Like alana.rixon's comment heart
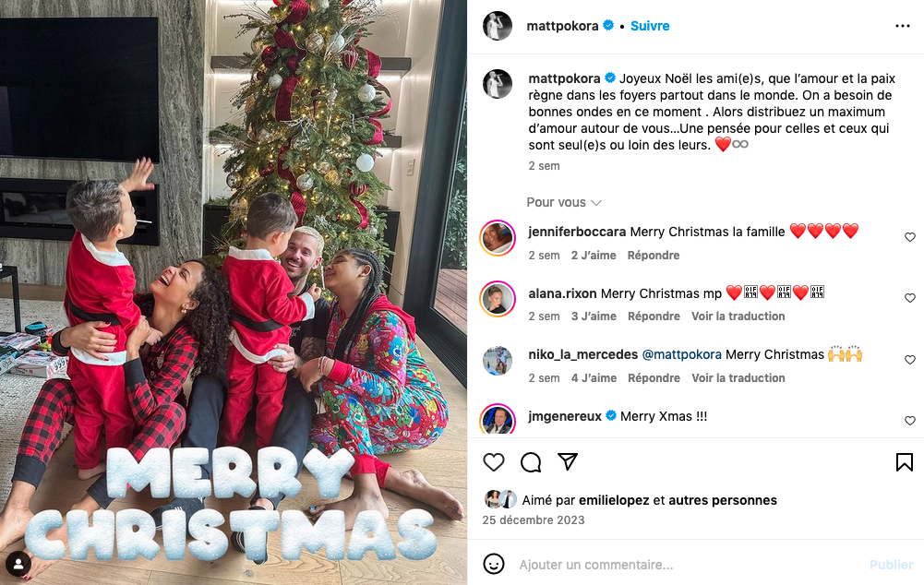This screenshot has width=924, height=585. tap(910, 298)
